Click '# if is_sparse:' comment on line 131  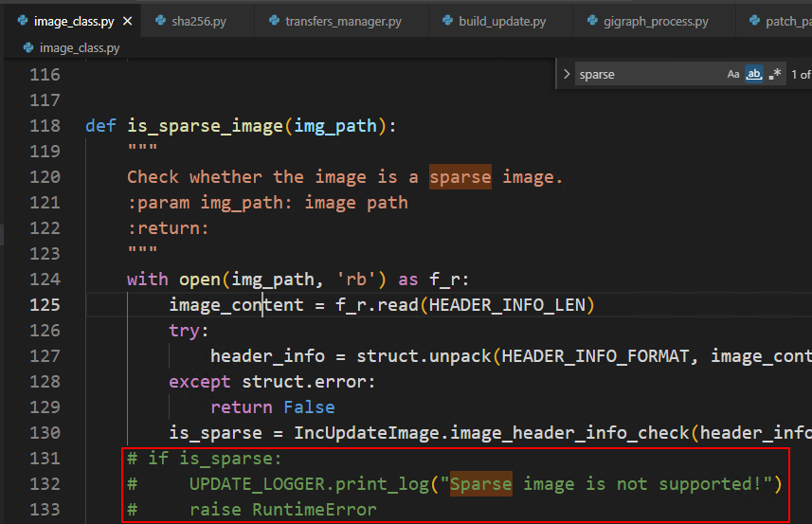[205, 459]
